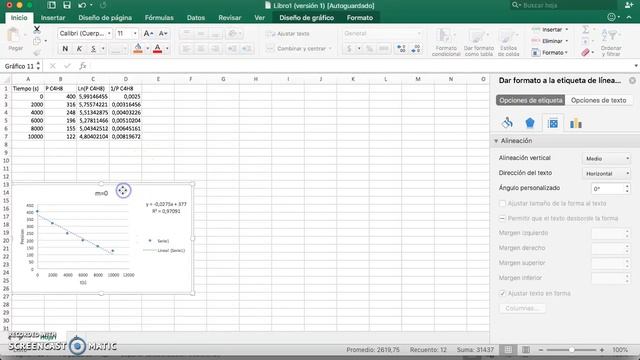Image resolution: width=640 pixels, height=360 pixels.
Task: Click zoom in plus button
Action: (602, 350)
